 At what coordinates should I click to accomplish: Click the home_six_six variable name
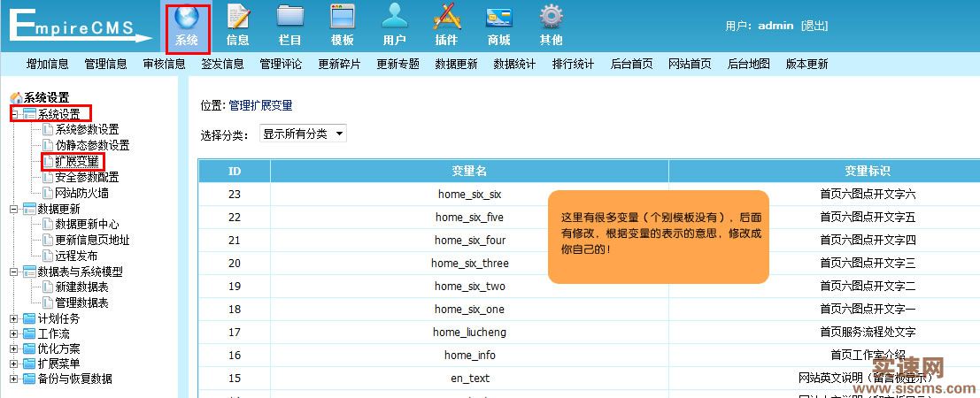coord(469,195)
